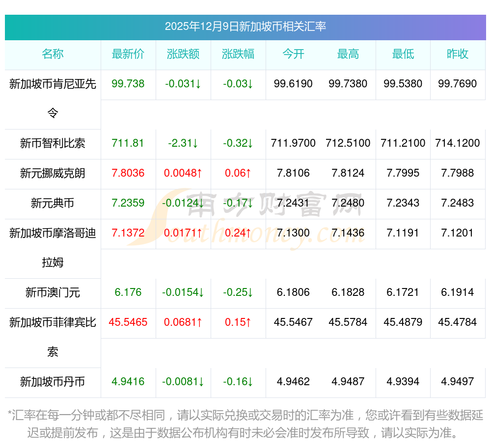Click the 新加坡币丹币 currency name

click(53, 382)
